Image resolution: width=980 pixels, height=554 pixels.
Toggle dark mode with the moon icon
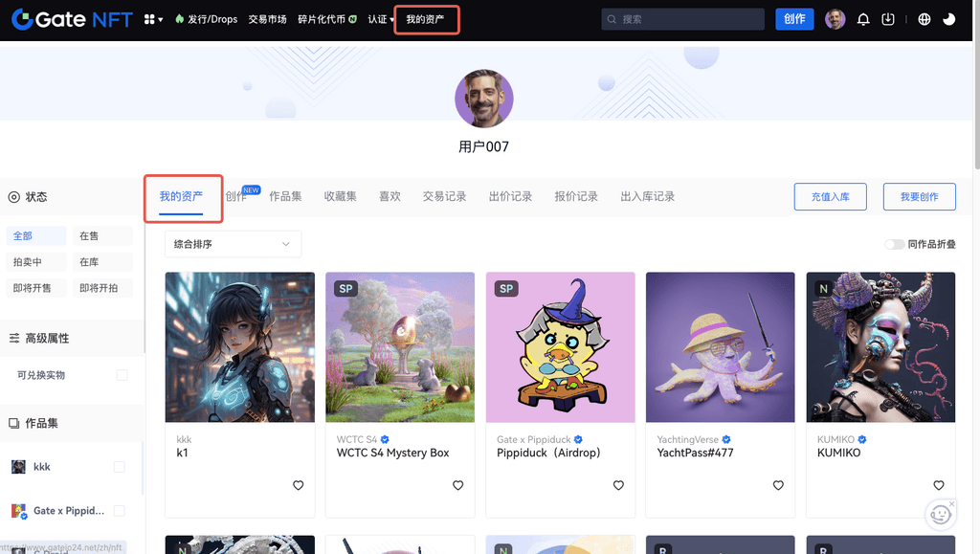(949, 19)
